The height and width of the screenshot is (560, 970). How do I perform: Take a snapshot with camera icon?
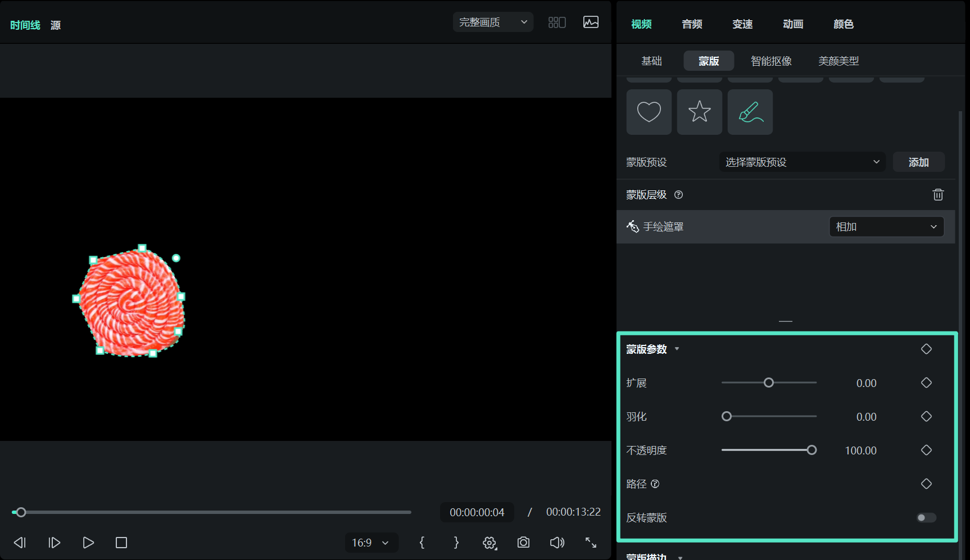pyautogui.click(x=523, y=543)
